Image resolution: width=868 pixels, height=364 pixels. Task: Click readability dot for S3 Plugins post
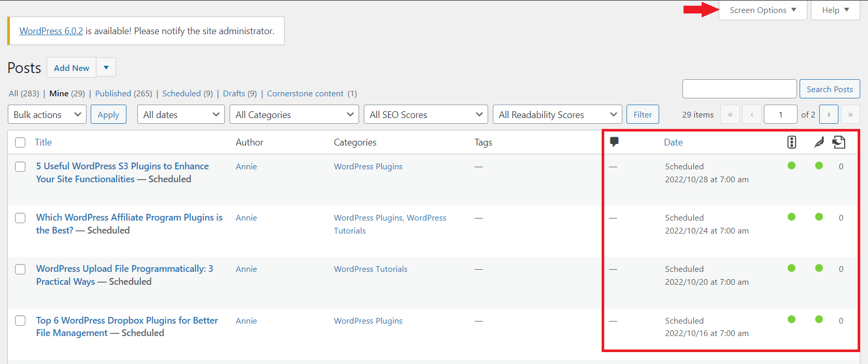819,166
